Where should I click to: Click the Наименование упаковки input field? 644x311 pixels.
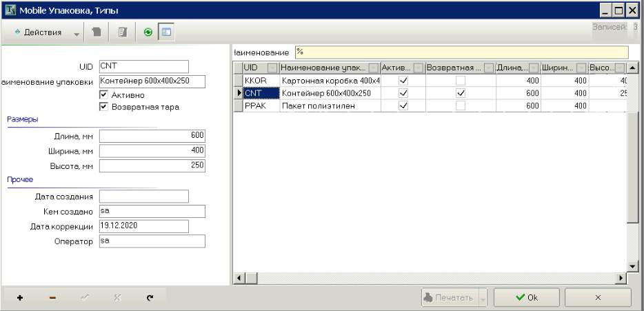click(x=152, y=81)
